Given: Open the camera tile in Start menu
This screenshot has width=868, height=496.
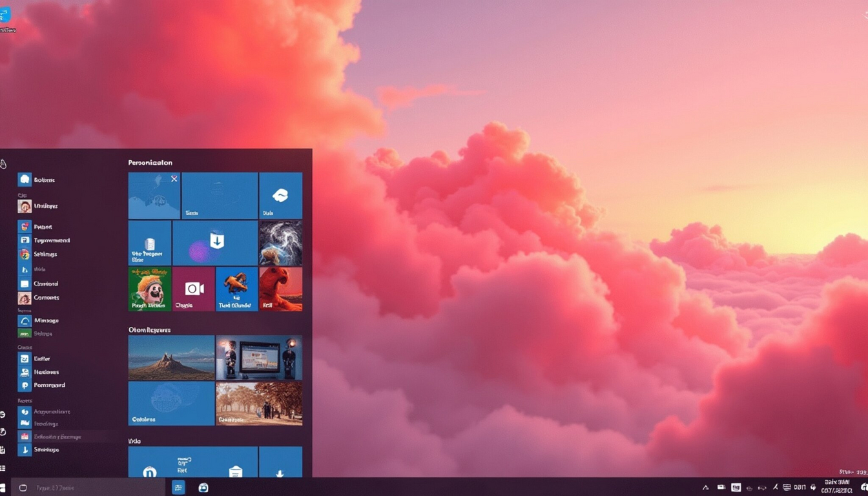Looking at the screenshot, I should pos(194,289).
